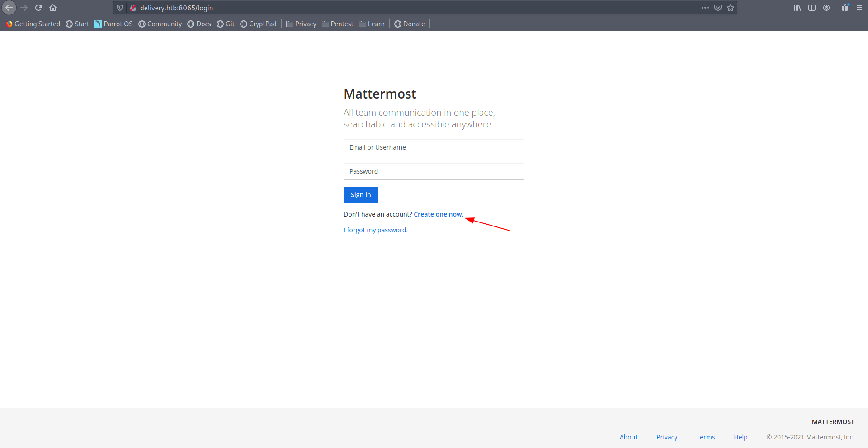Viewport: 868px width, 448px height.
Task: Open the Donate bookmark
Action: 410,24
